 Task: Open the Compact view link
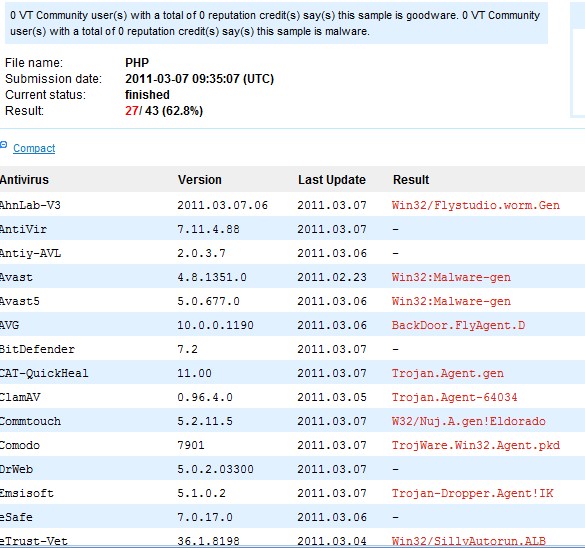coord(34,148)
